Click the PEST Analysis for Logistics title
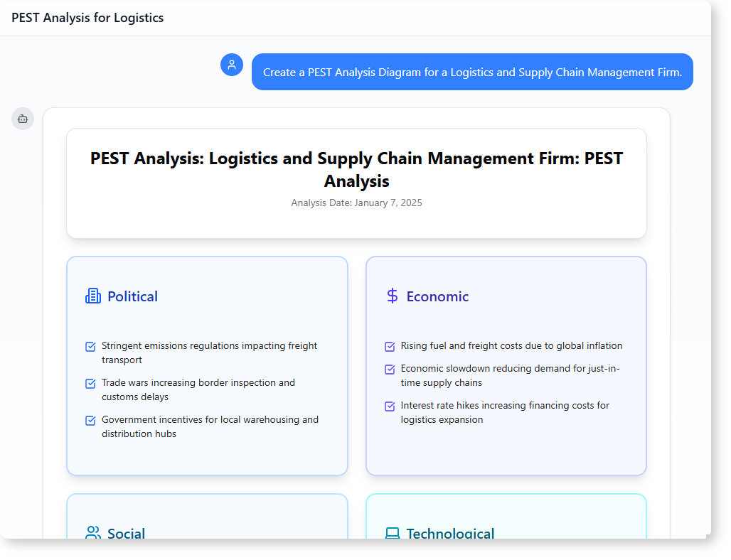 [x=87, y=18]
